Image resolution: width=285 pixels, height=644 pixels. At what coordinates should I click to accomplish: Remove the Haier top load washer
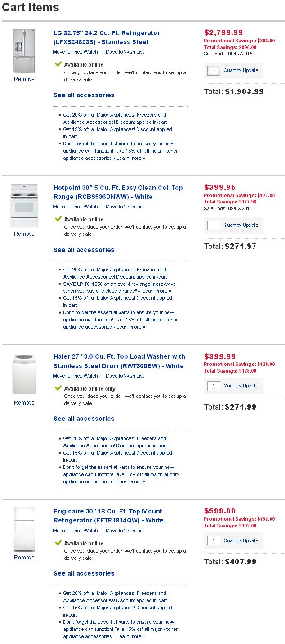(24, 403)
